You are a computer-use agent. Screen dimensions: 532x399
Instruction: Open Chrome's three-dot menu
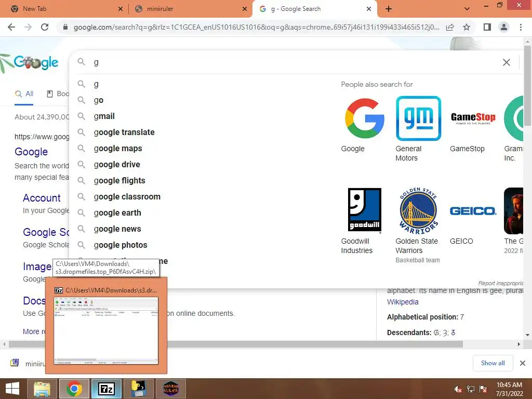pyautogui.click(x=521, y=27)
